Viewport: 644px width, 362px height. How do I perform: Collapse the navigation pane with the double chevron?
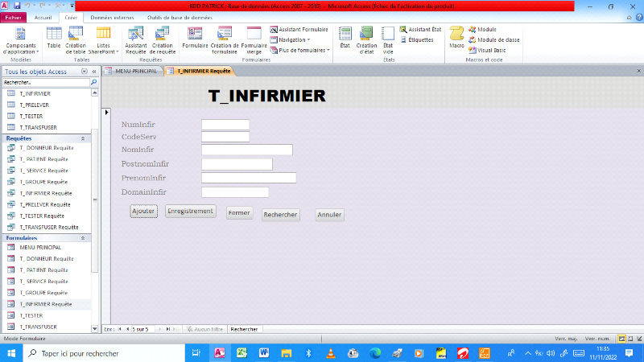94,72
